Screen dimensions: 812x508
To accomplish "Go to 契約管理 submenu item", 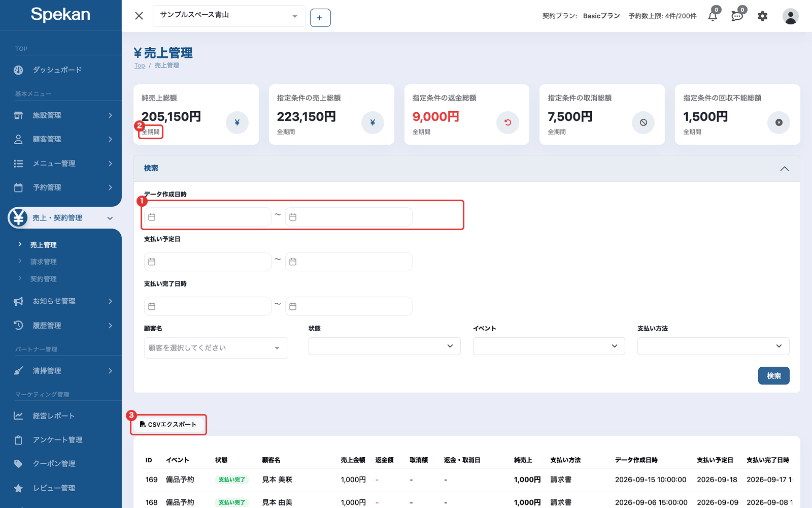I will point(44,279).
